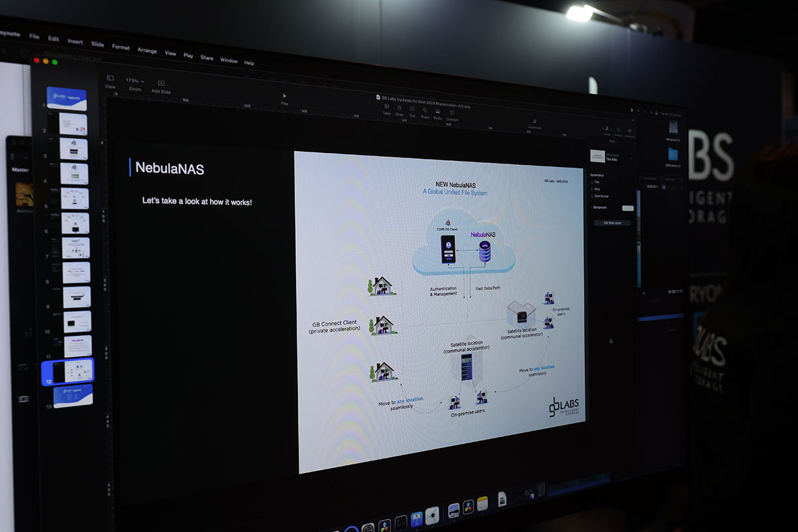Screen dimensions: 798x532
Task: Open the Share menu
Action: point(207,58)
